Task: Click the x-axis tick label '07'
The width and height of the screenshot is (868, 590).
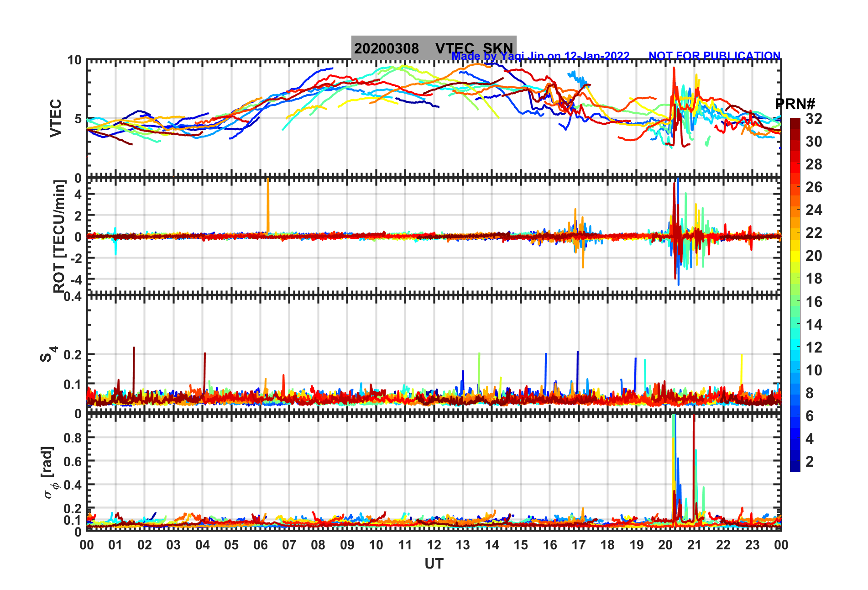Action: coord(289,545)
